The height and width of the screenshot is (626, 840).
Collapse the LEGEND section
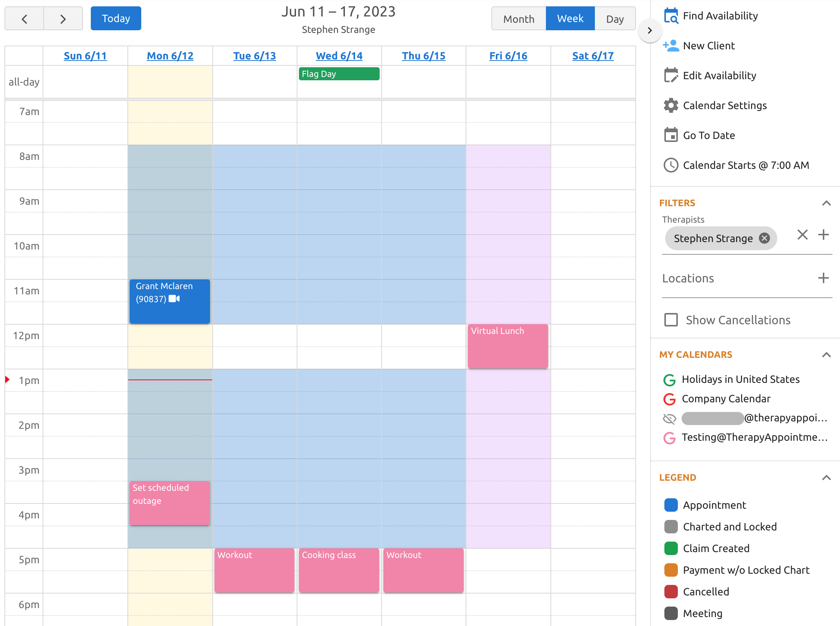click(x=826, y=477)
